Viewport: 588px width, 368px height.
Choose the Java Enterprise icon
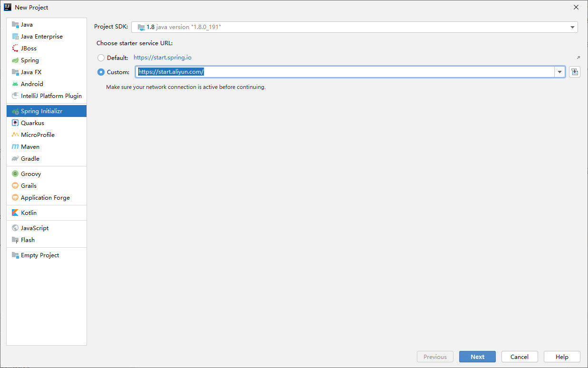click(x=15, y=37)
